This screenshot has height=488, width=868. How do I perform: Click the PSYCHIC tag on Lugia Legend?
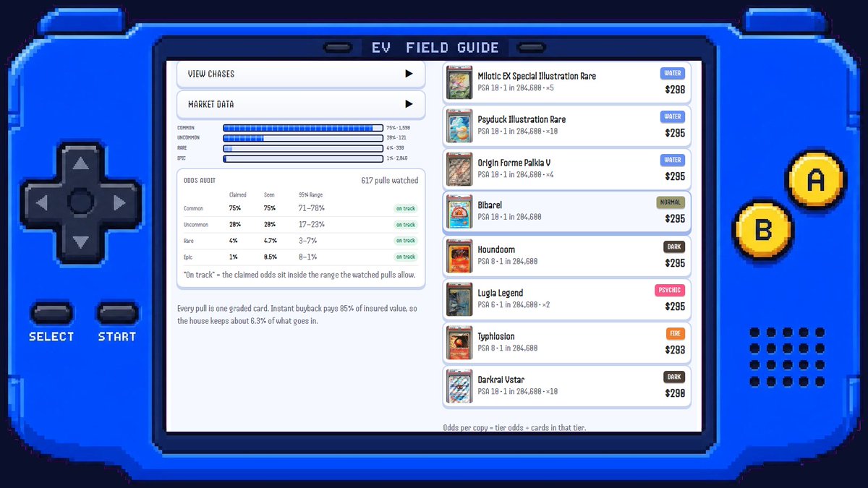tap(670, 290)
